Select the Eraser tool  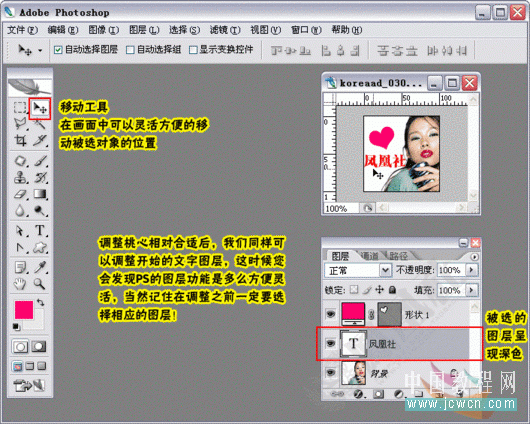20,194
